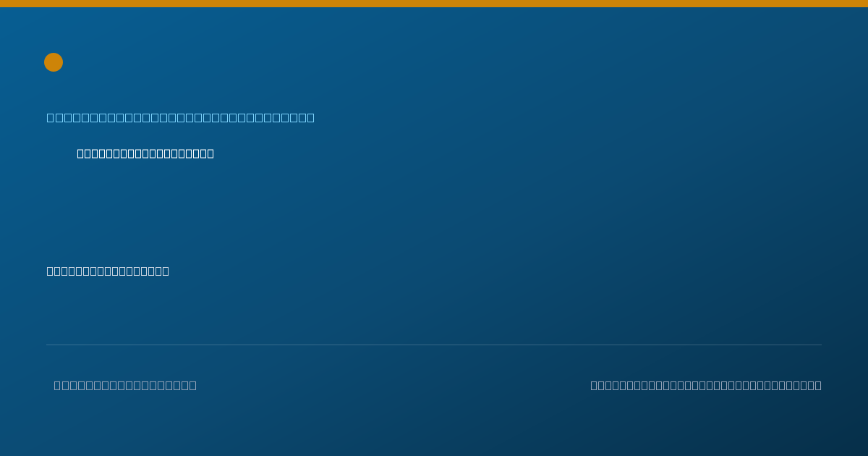
Task: Click the indented white text line
Action: click(x=145, y=153)
